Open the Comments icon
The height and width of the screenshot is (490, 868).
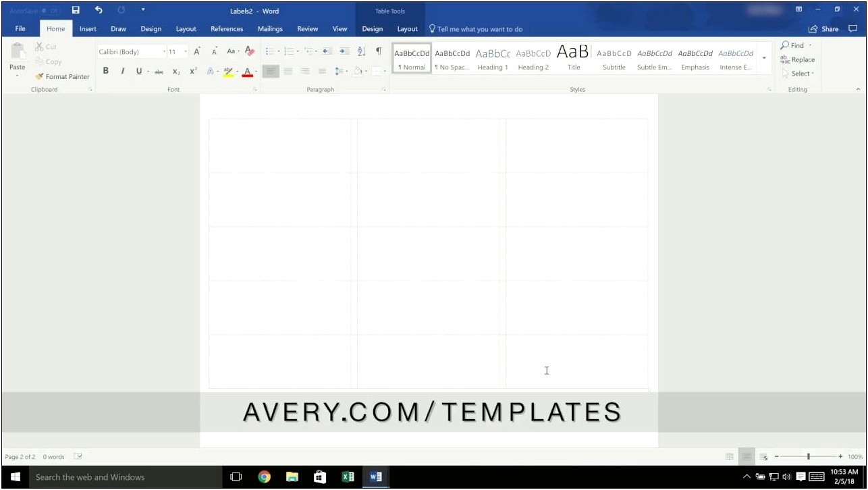pyautogui.click(x=853, y=29)
